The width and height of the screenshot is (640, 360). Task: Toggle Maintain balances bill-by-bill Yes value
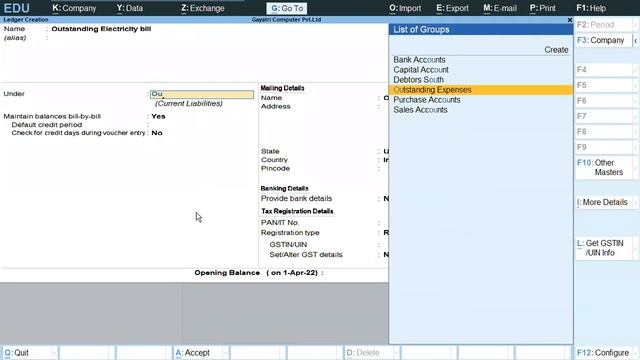coord(158,116)
